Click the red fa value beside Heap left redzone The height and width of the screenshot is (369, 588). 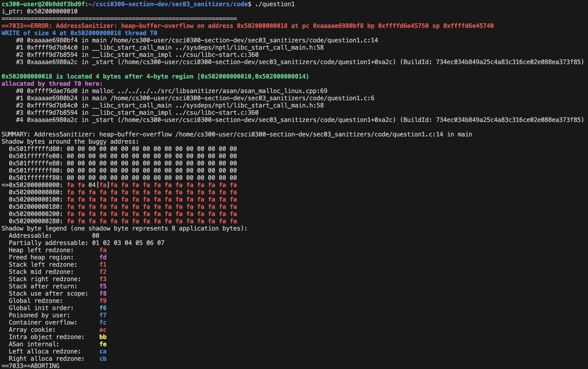[103, 250]
